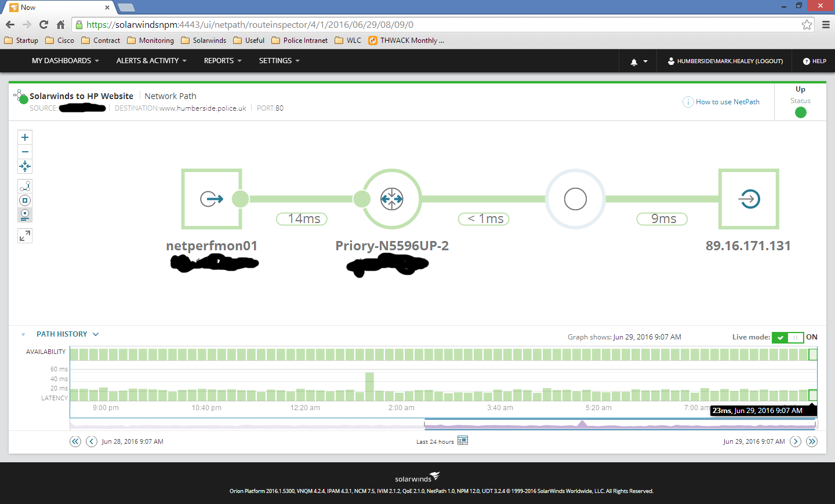
Task: Open the calendar date range picker
Action: [463, 441]
